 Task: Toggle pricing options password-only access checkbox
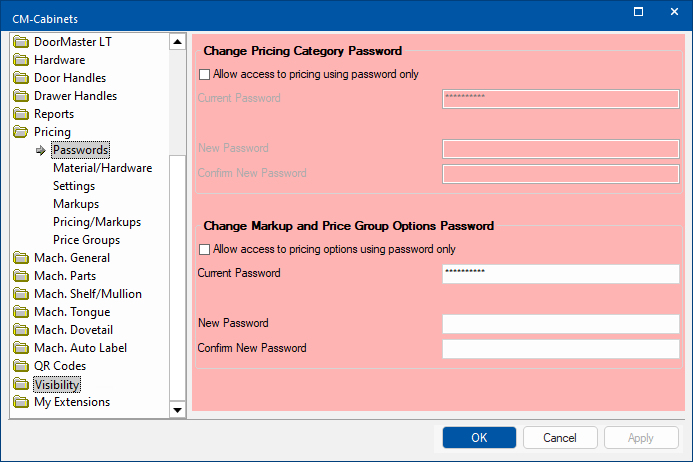[x=205, y=249]
